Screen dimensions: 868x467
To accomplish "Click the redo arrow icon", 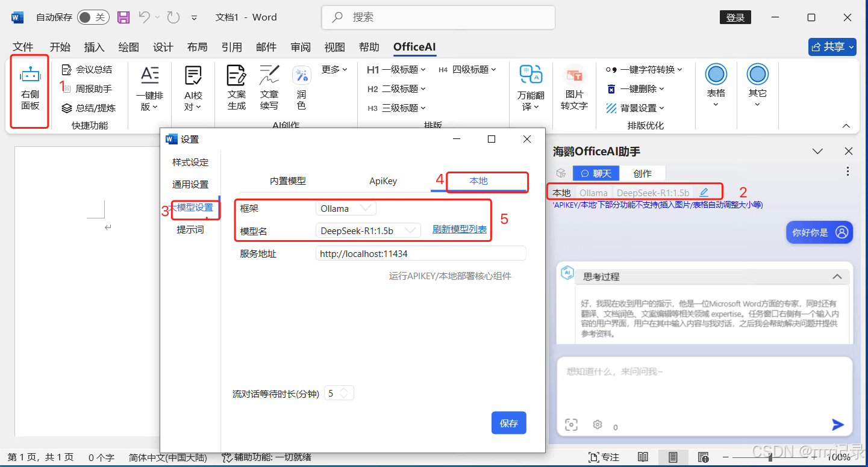I will coord(173,17).
